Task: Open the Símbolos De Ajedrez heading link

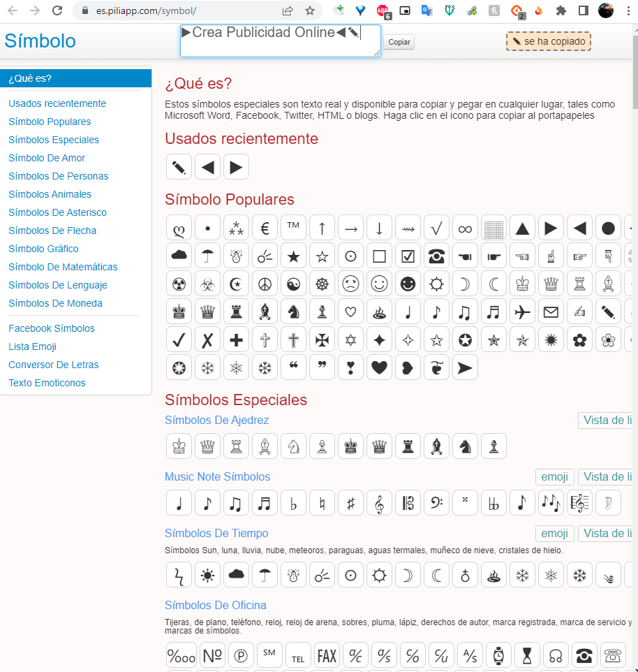Action: (x=216, y=420)
